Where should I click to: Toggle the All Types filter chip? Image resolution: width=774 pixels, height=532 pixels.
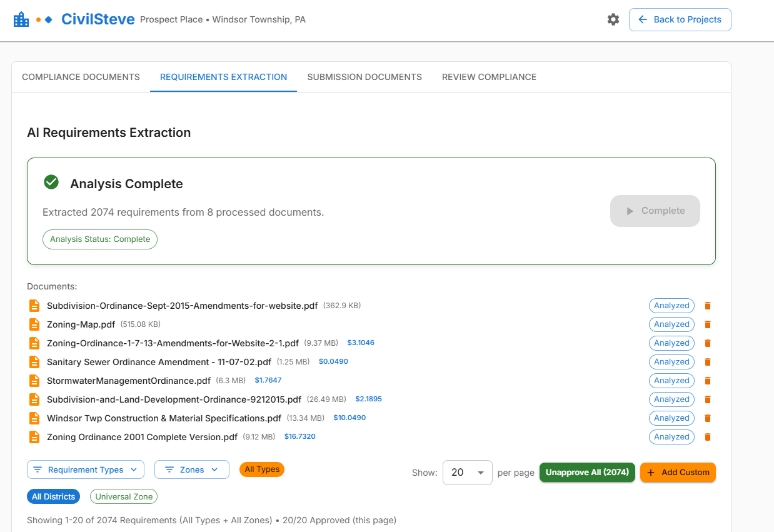click(261, 469)
